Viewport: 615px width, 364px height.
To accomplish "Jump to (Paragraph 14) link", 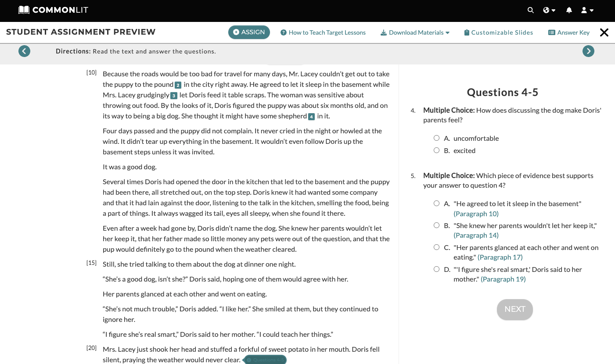I will coord(476,236).
